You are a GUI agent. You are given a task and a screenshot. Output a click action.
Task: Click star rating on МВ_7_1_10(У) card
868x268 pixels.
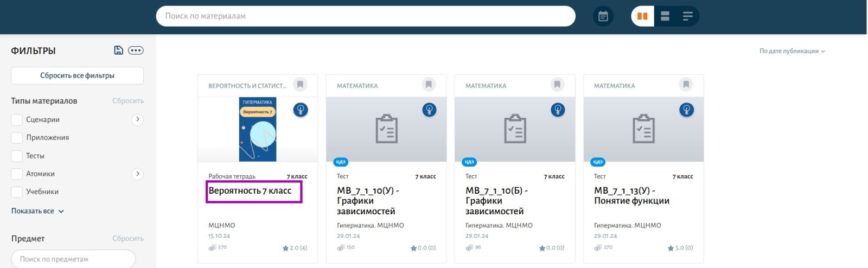click(423, 248)
